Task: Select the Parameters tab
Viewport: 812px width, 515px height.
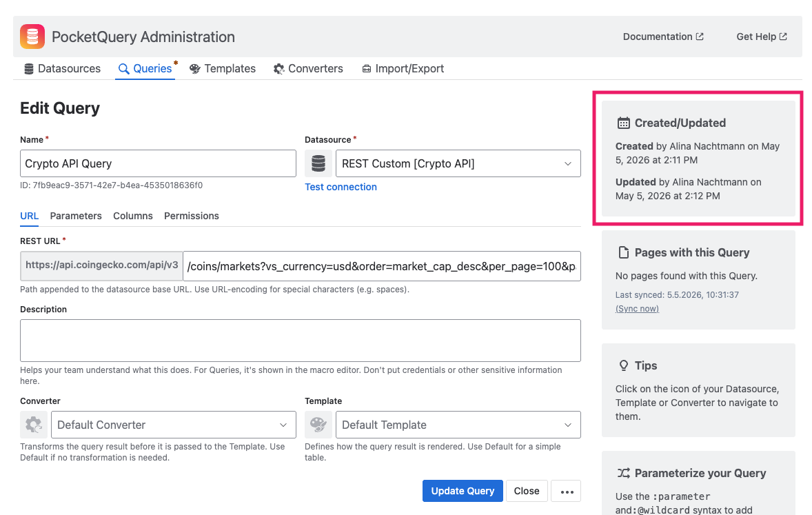Action: coord(76,216)
